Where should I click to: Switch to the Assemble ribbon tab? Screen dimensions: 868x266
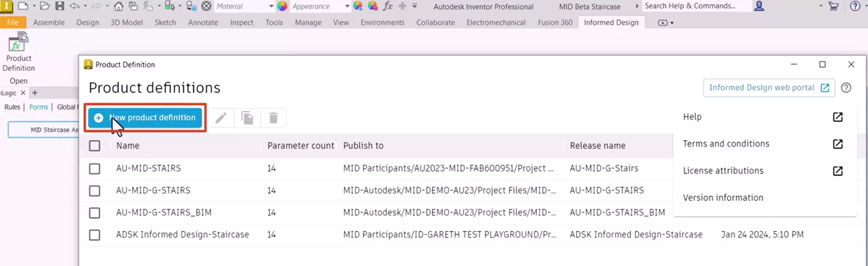point(49,23)
